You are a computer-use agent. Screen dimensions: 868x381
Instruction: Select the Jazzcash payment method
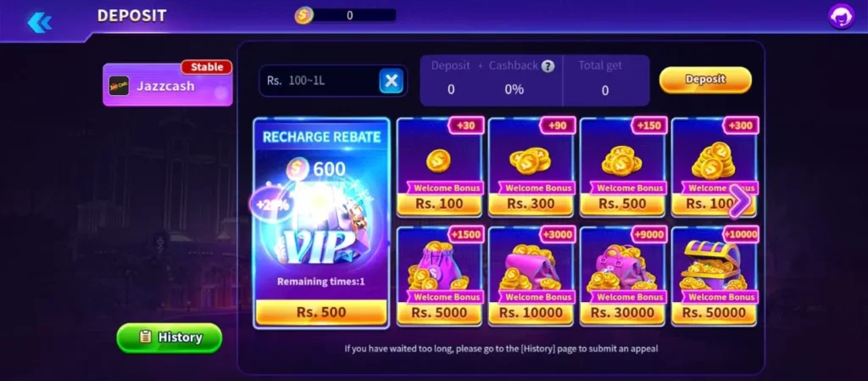pyautogui.click(x=168, y=85)
